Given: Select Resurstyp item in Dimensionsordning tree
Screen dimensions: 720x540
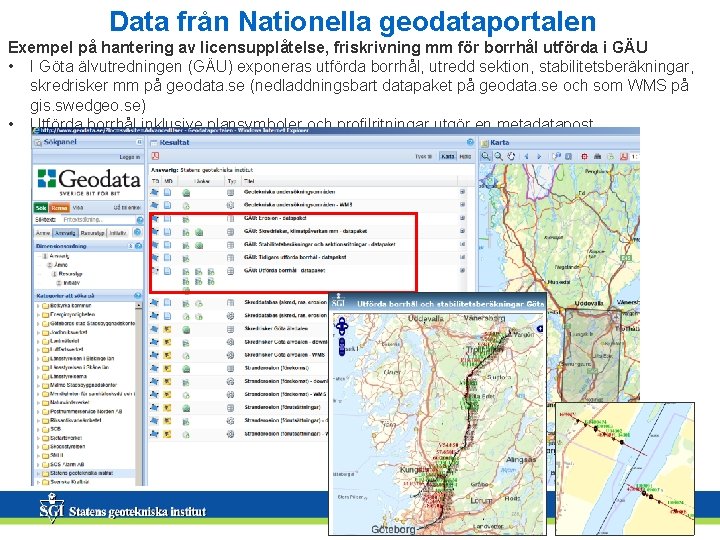Looking at the screenshot, I should (70, 274).
